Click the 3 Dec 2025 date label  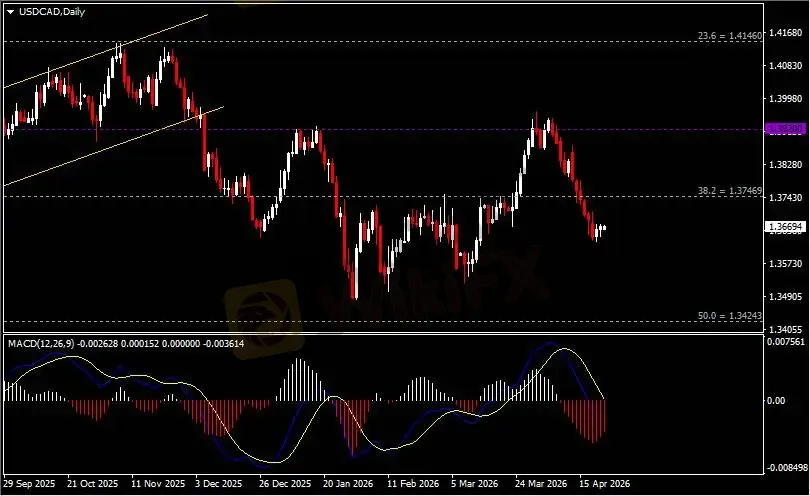(219, 484)
